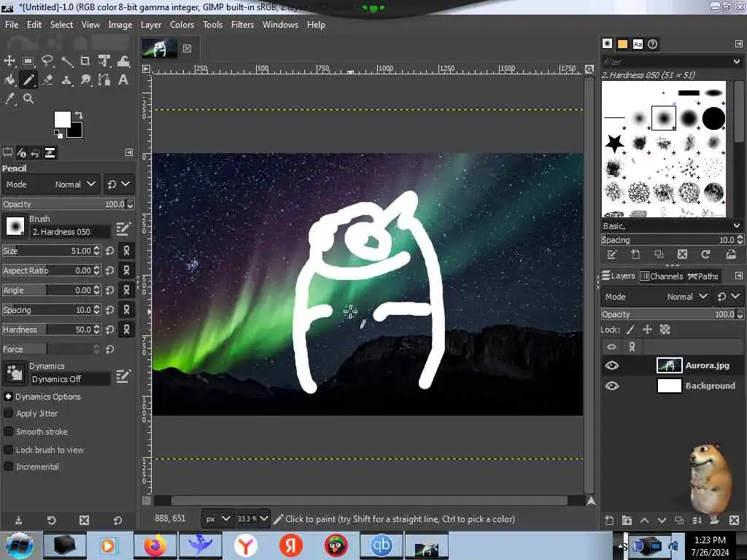The height and width of the screenshot is (560, 747).
Task: Select the Clone stamp tool
Action: (x=66, y=80)
